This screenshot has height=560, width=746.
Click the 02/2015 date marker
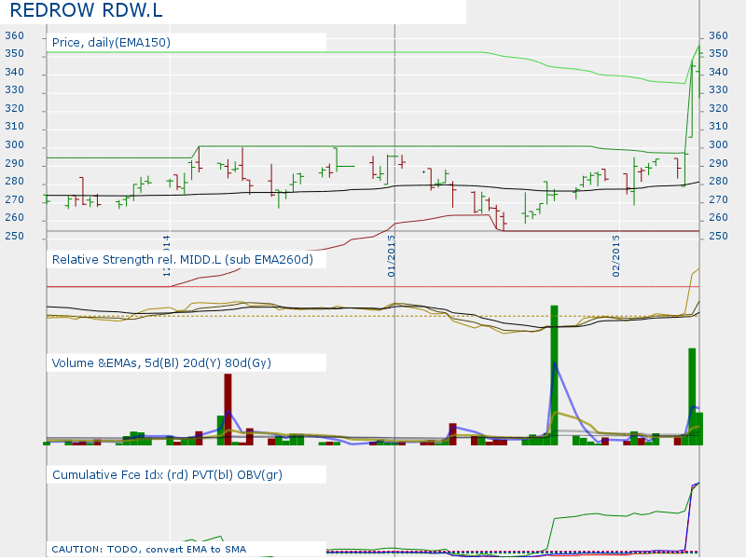[x=616, y=255]
